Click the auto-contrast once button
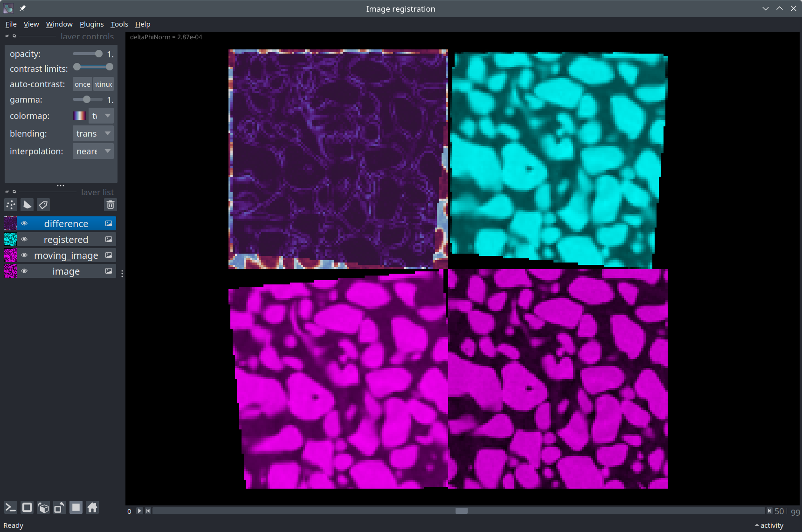The image size is (802, 532). tap(83, 84)
